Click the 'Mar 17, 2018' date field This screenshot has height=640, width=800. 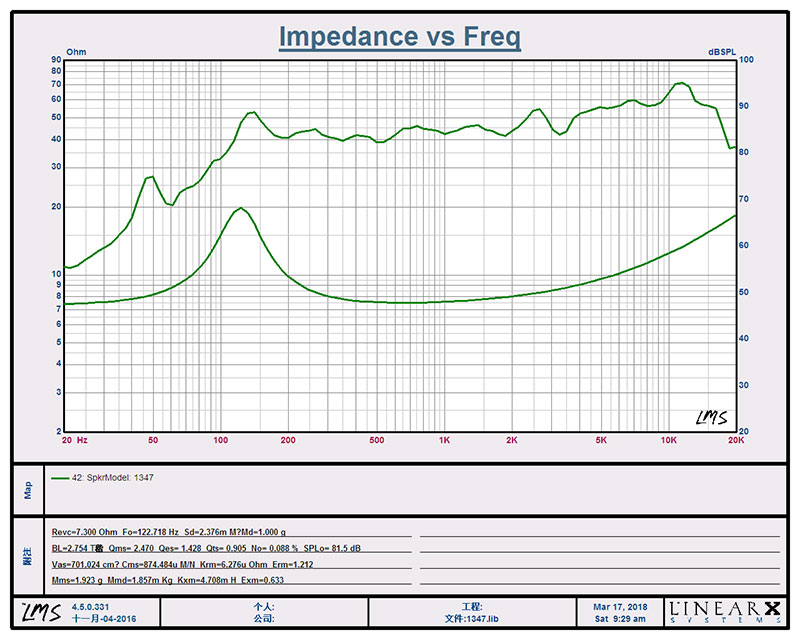[x=622, y=606]
